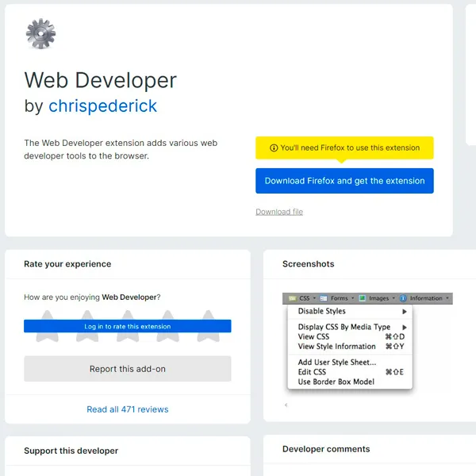Click the previous screenshot arrow

[x=286, y=405]
